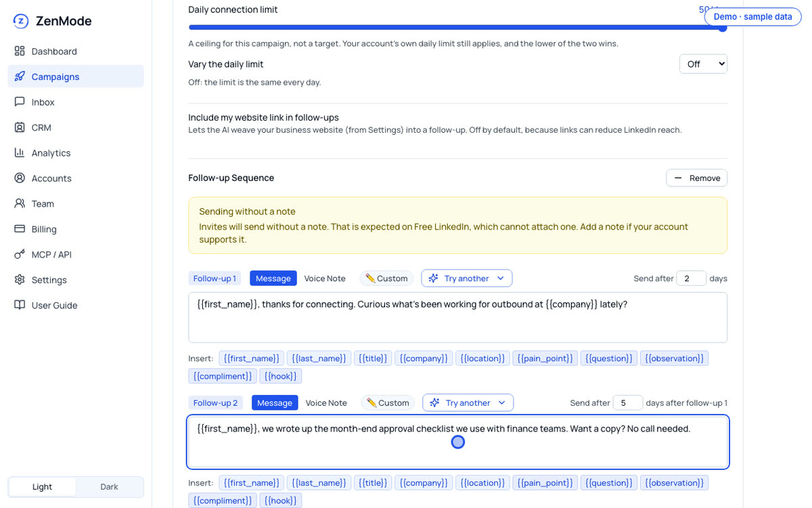This screenshot has width=812, height=508.
Task: Click the pencil Custom button on Follow-up 1
Action: coord(386,278)
